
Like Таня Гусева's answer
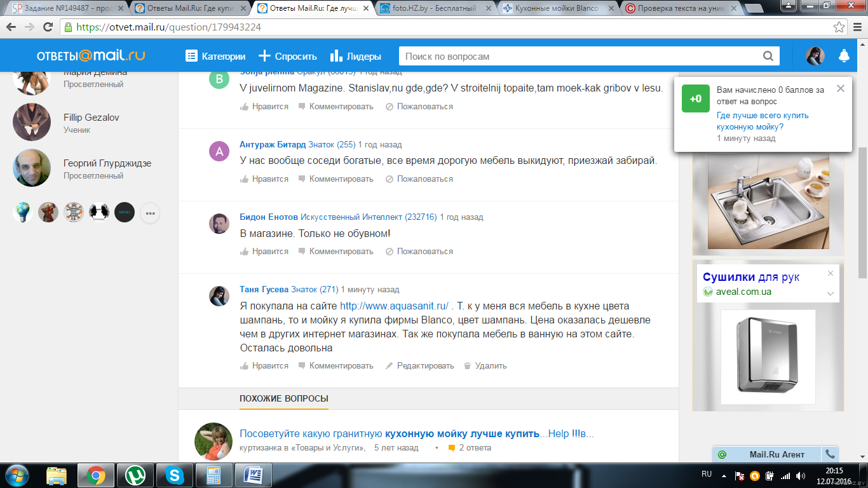[264, 365]
